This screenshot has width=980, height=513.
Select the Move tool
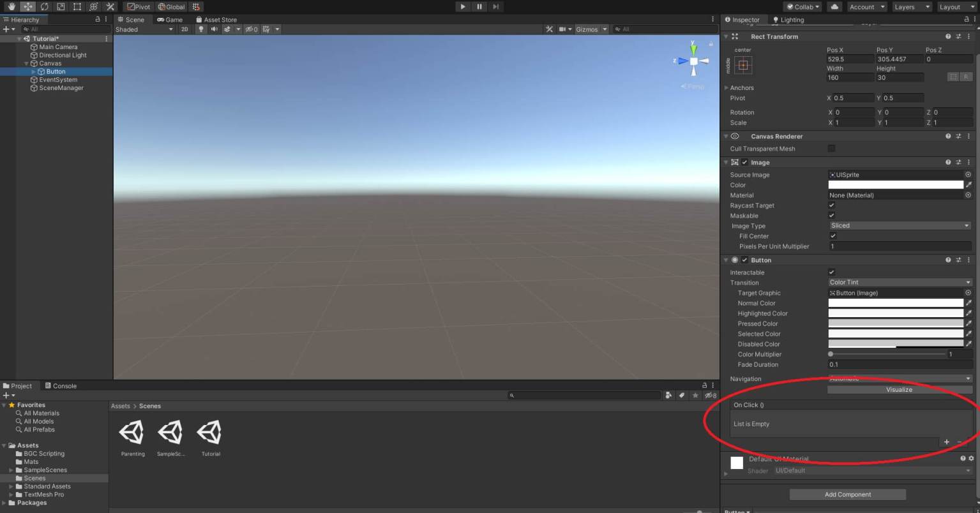click(28, 6)
